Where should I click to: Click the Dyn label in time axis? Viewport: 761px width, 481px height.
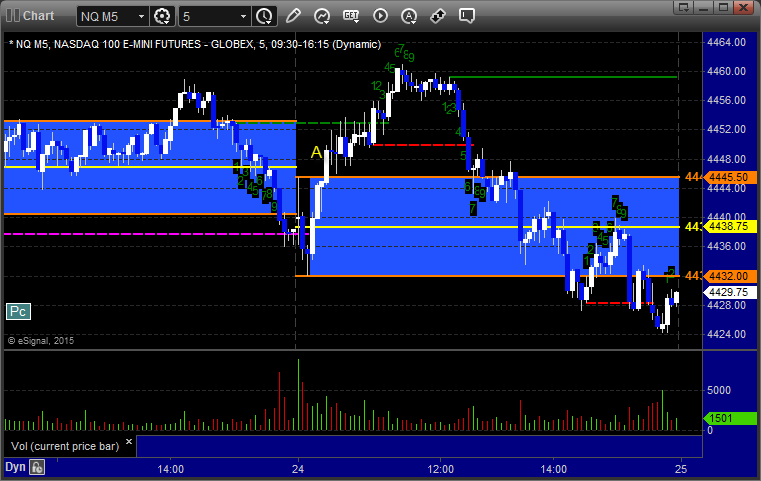click(15, 467)
